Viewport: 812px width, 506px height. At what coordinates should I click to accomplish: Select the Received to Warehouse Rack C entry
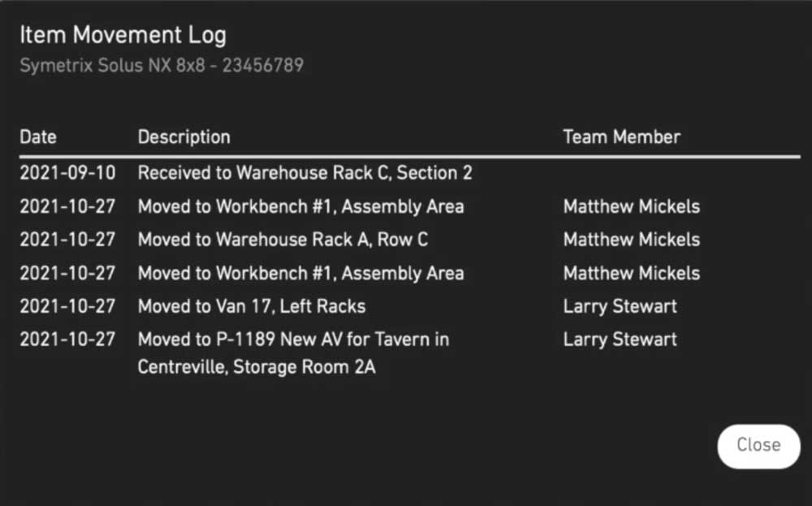[x=304, y=173]
